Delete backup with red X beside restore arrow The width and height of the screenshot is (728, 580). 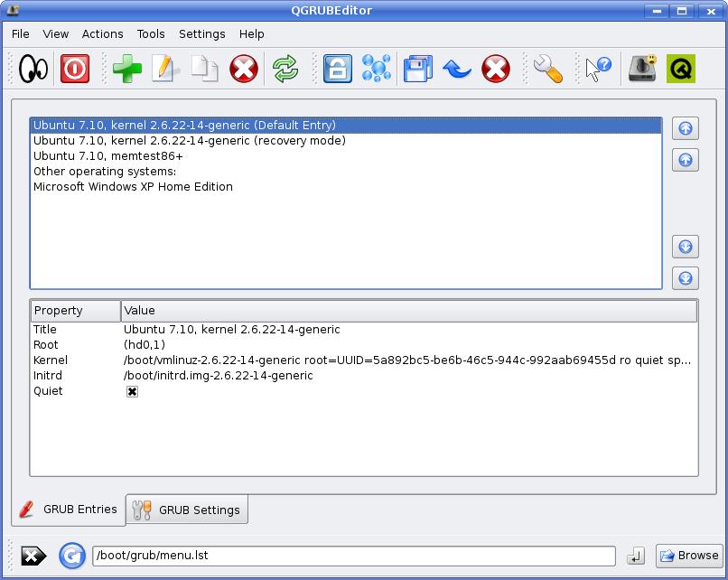point(496,70)
